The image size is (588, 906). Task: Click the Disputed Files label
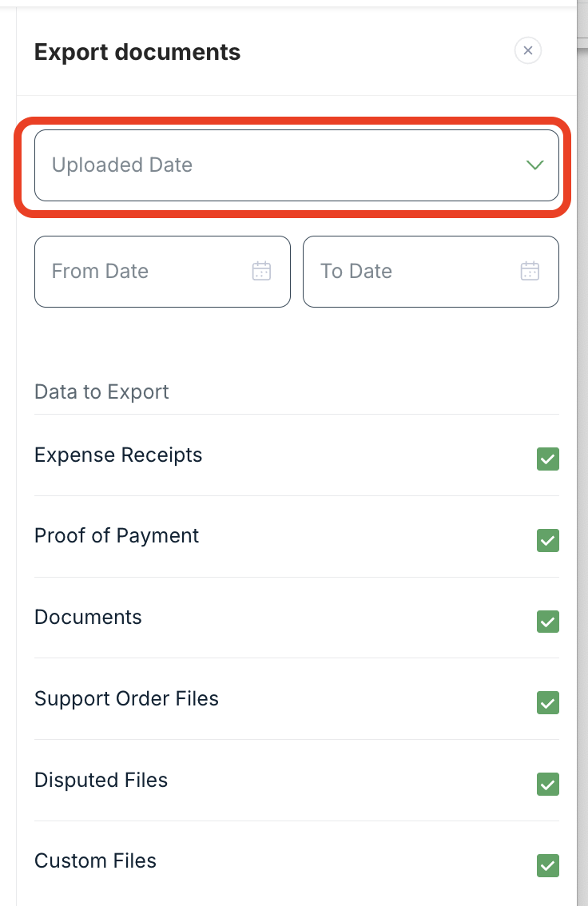click(101, 781)
